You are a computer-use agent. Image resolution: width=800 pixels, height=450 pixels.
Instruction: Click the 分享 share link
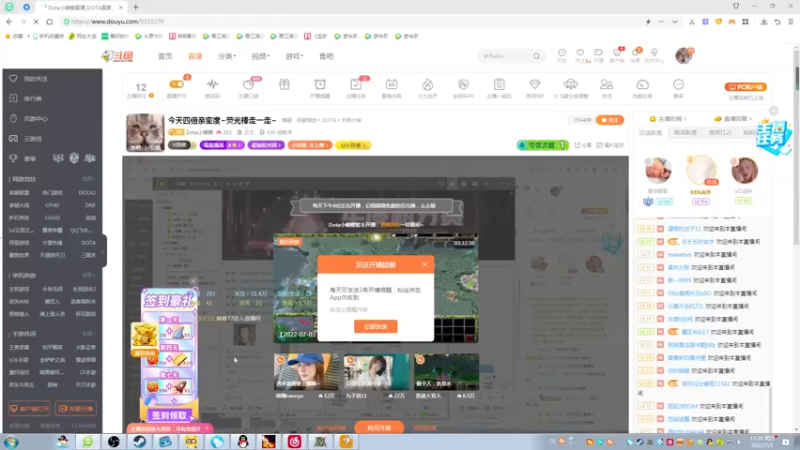583,145
